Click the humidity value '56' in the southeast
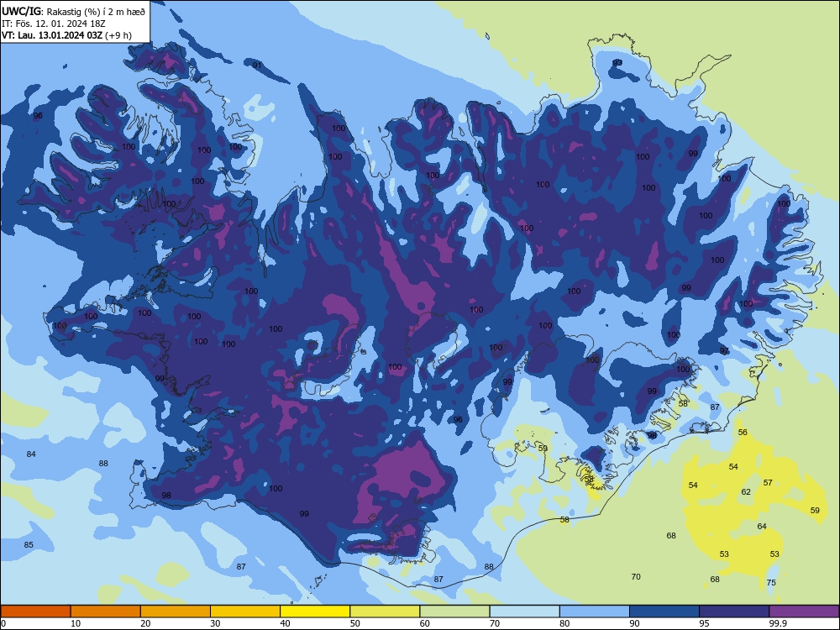 tap(743, 433)
